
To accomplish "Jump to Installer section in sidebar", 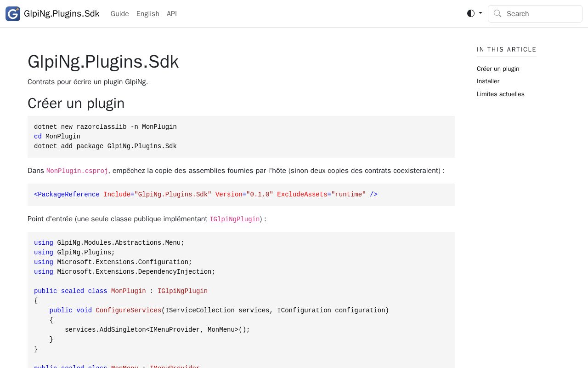I will [x=488, y=81].
